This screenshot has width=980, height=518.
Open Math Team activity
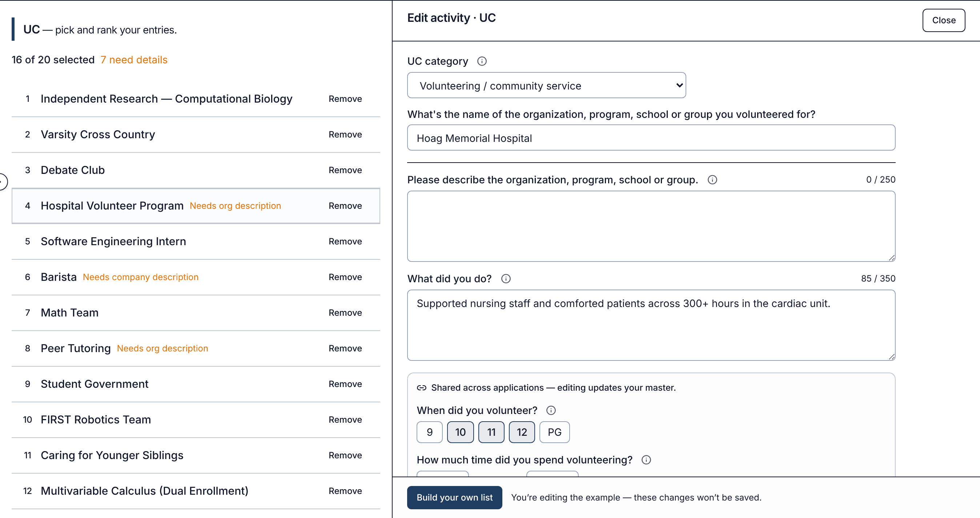click(x=70, y=313)
